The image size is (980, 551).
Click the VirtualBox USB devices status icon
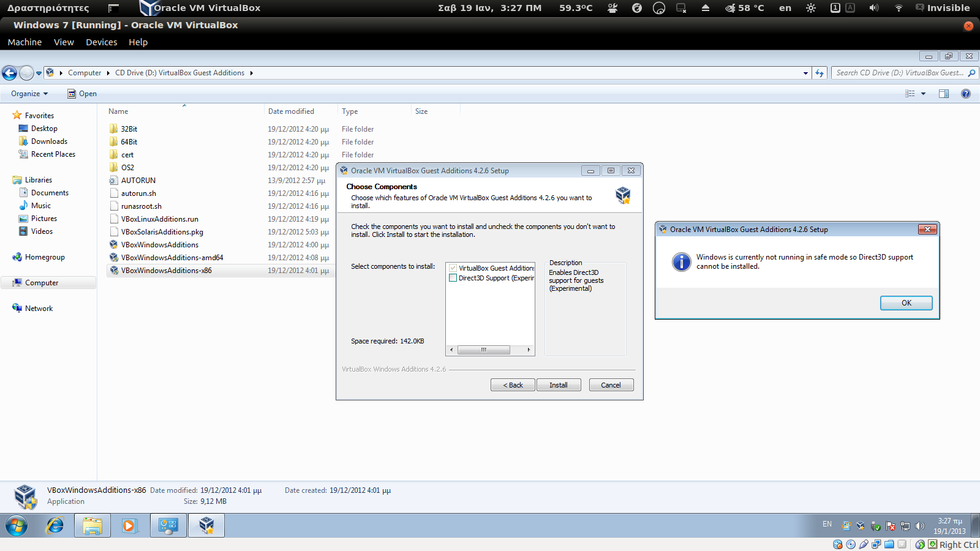click(864, 544)
